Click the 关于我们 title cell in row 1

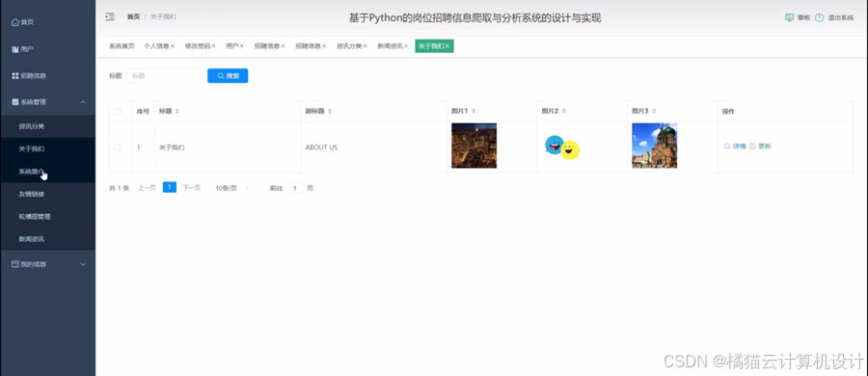click(172, 148)
